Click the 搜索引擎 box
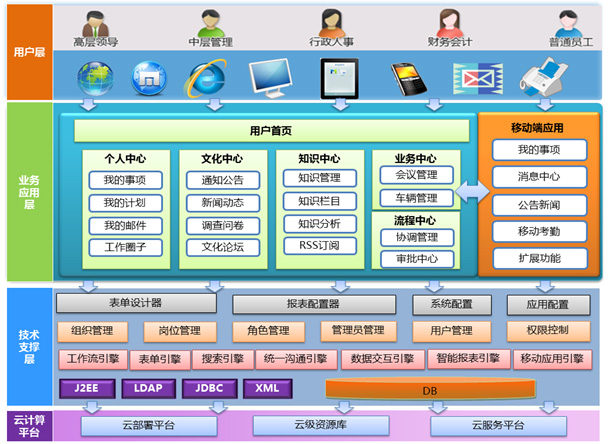The height and width of the screenshot is (444, 608). click(223, 359)
